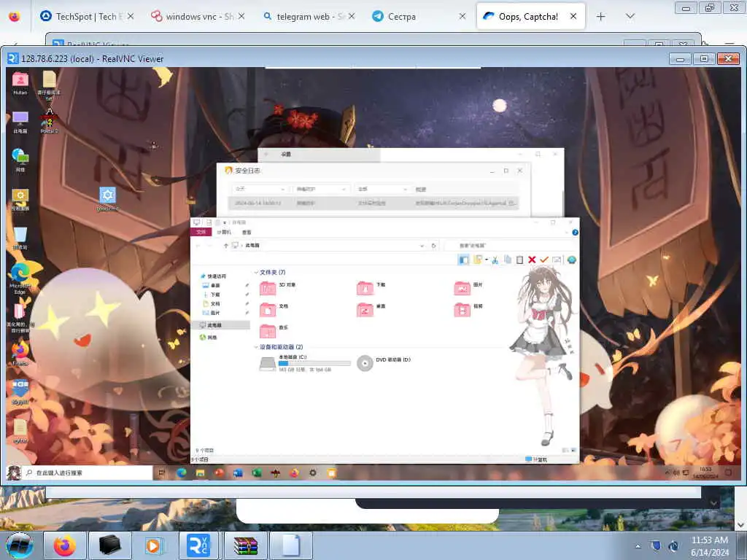Screen dimensions: 747x560
Task: Switch to the telegram web browser tab
Action: click(309, 17)
